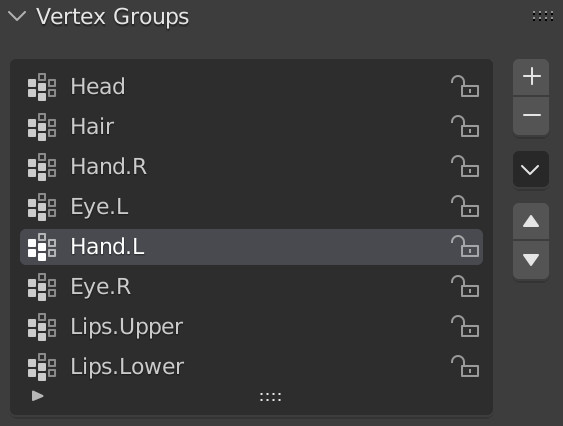The width and height of the screenshot is (563, 426).
Task: Click the vertex group icon beside Lips.Upper
Action: (42, 327)
